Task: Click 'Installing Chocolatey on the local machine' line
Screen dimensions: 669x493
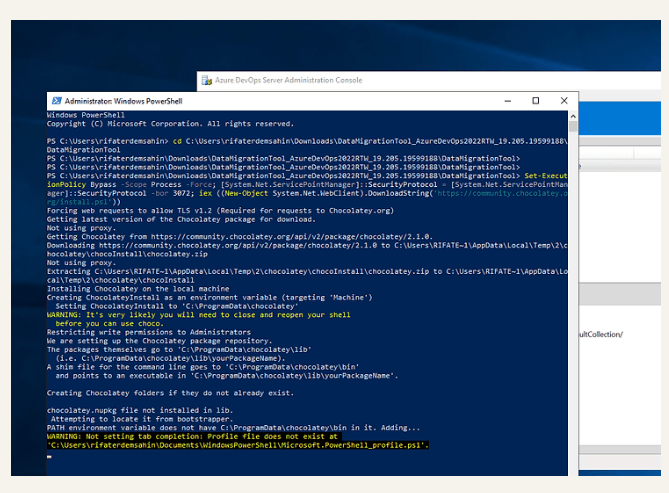Action: (138, 289)
